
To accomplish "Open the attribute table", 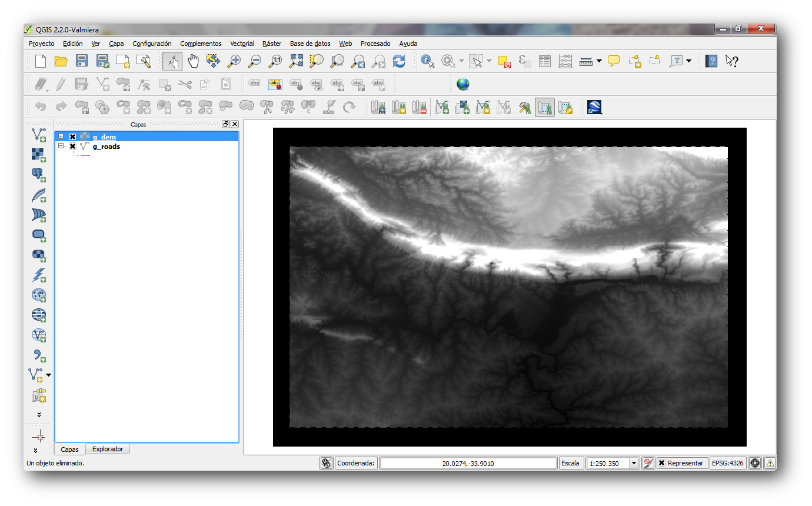I will [545, 61].
